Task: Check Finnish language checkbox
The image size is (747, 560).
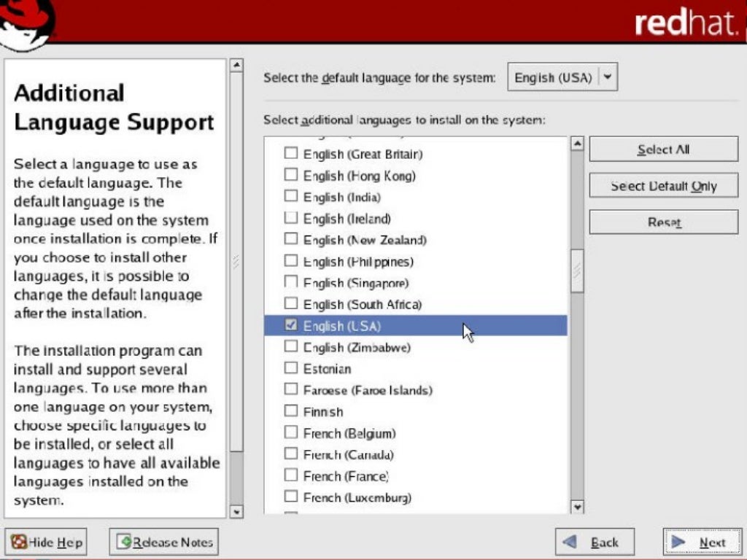Action: pos(290,411)
